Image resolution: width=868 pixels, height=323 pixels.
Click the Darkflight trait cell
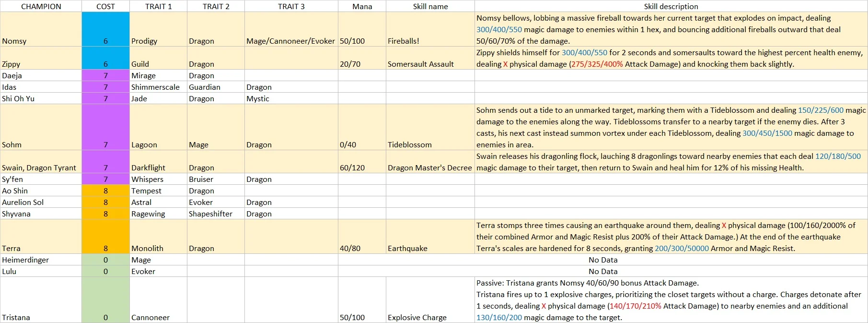pos(158,162)
